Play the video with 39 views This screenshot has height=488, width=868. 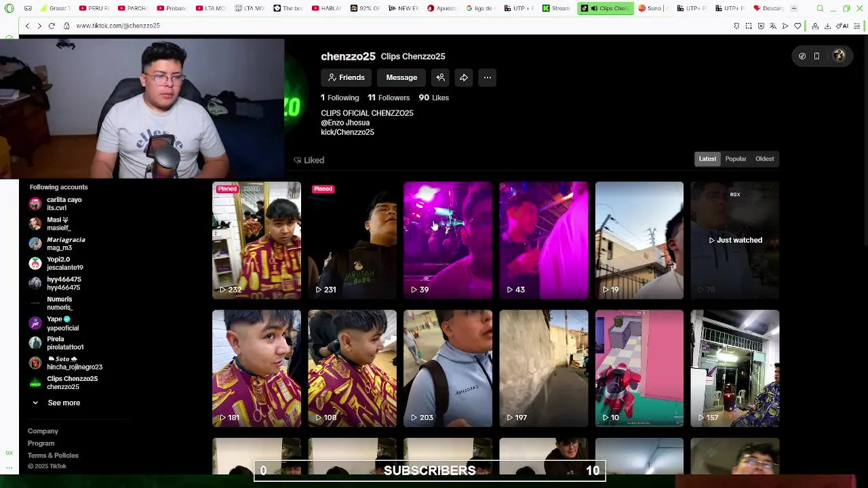[448, 240]
